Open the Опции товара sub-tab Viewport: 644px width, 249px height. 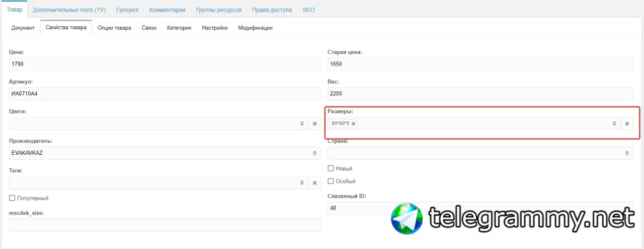pyautogui.click(x=114, y=28)
